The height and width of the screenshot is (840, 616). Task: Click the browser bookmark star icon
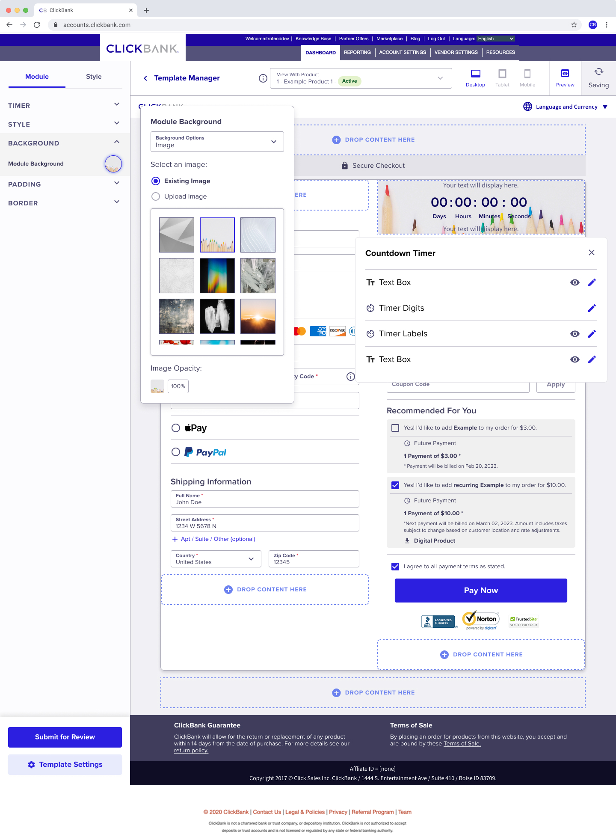[574, 25]
